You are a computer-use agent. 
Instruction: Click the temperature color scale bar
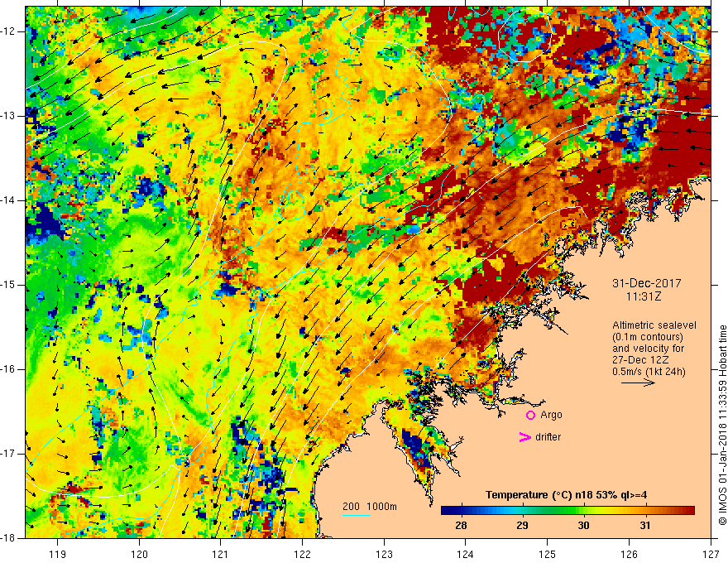[568, 511]
